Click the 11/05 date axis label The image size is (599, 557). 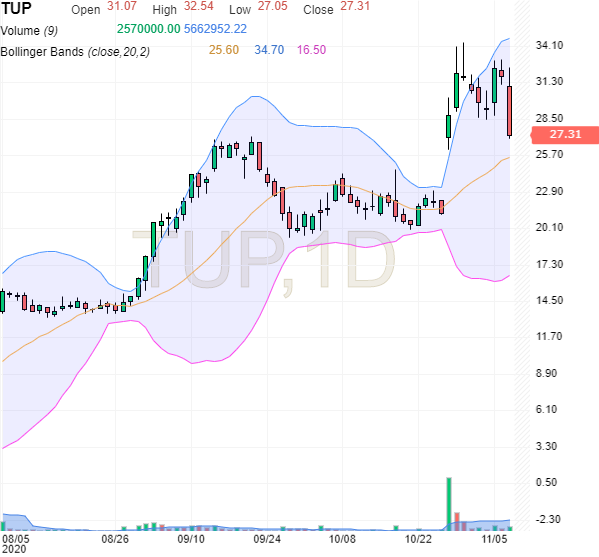(x=494, y=539)
